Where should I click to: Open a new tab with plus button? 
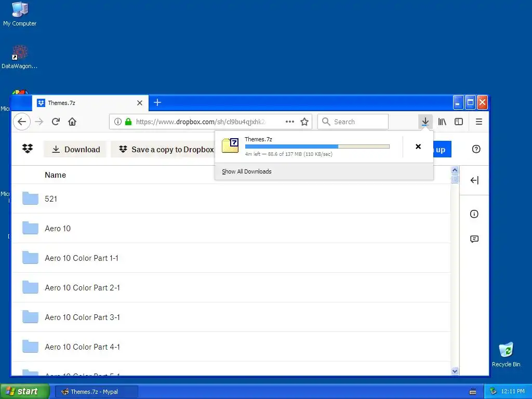click(x=157, y=102)
